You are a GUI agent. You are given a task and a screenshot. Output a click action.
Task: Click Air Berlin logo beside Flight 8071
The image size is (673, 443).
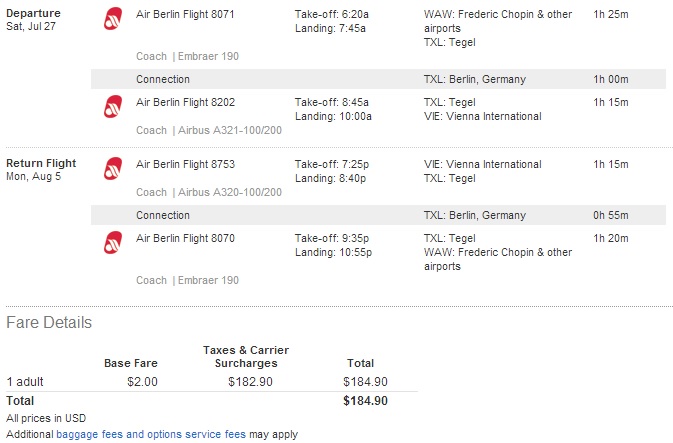(113, 18)
